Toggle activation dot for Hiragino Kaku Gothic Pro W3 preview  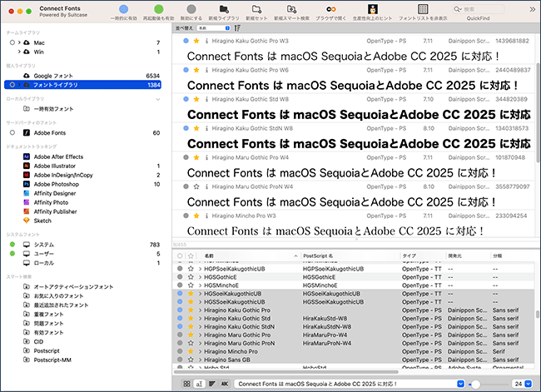click(186, 41)
